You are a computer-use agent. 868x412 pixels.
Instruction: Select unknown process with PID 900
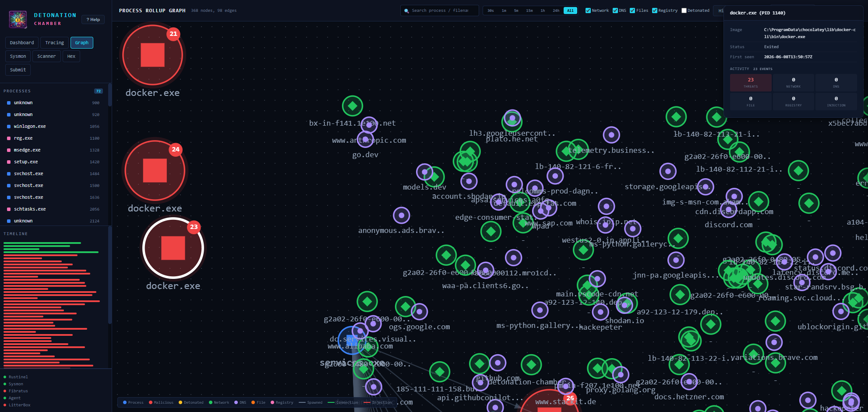click(53, 102)
